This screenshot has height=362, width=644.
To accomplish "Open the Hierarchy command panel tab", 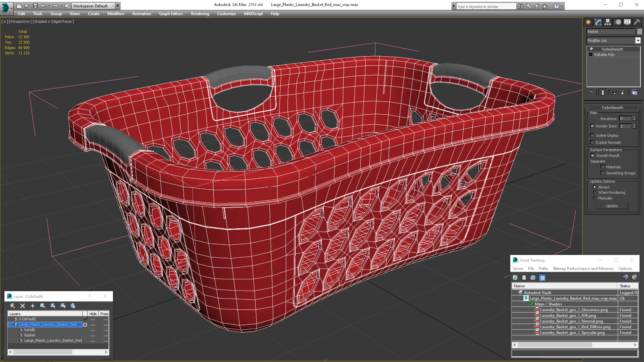I will click(608, 22).
